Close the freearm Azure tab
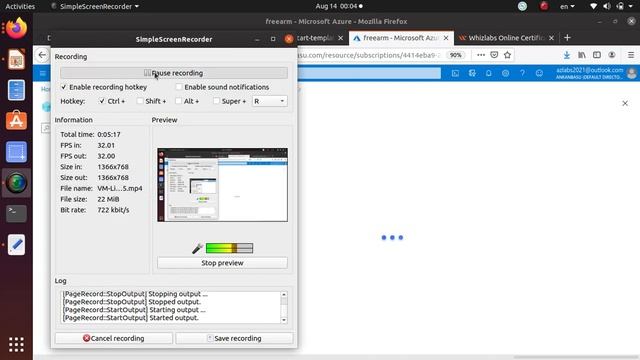 click(x=446, y=38)
